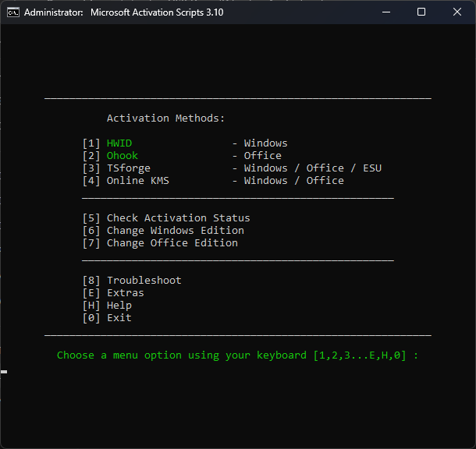Click 'Change Windows Edition' text
Screen dimensions: 476x449
pyautogui.click(x=176, y=231)
